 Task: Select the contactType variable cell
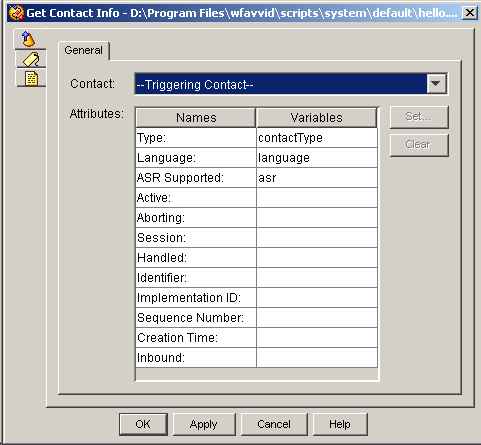tap(317, 138)
